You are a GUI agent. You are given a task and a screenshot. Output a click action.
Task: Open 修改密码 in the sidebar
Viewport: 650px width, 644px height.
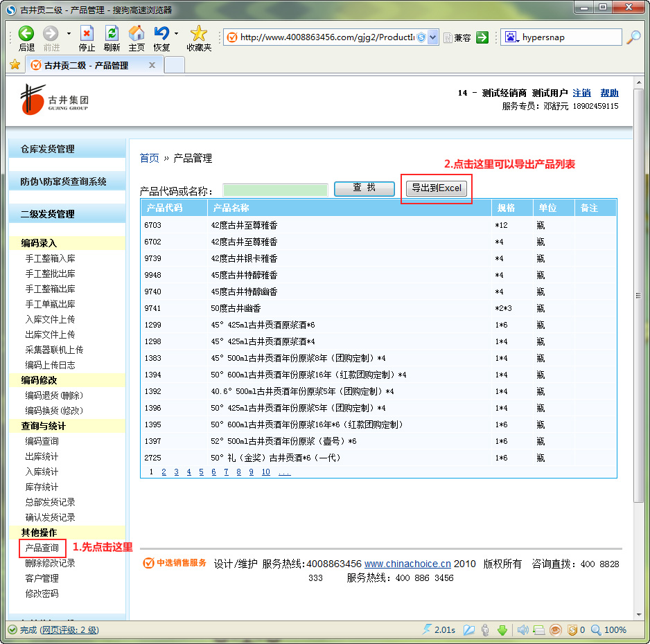tap(42, 593)
